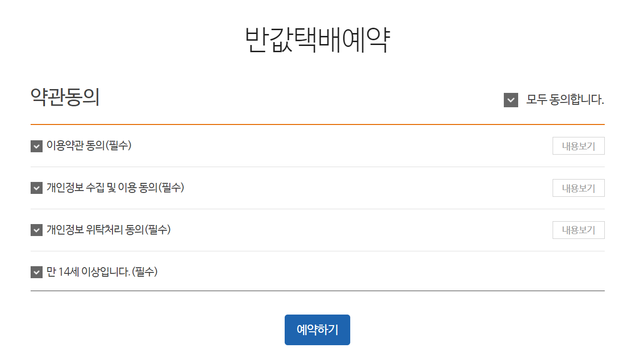Toggle the 개인정보 위탁처리 동의 checkbox

tap(36, 230)
